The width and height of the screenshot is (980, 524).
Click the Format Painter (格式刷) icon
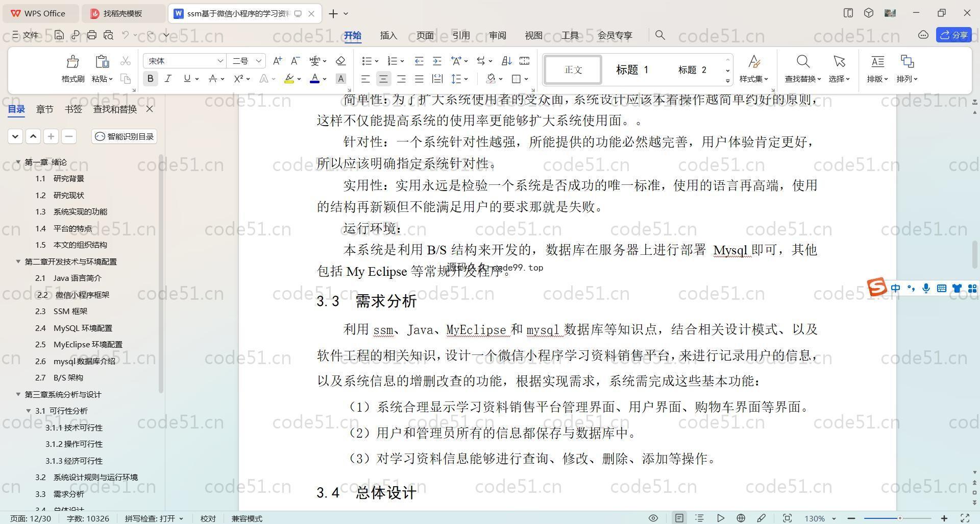point(72,62)
